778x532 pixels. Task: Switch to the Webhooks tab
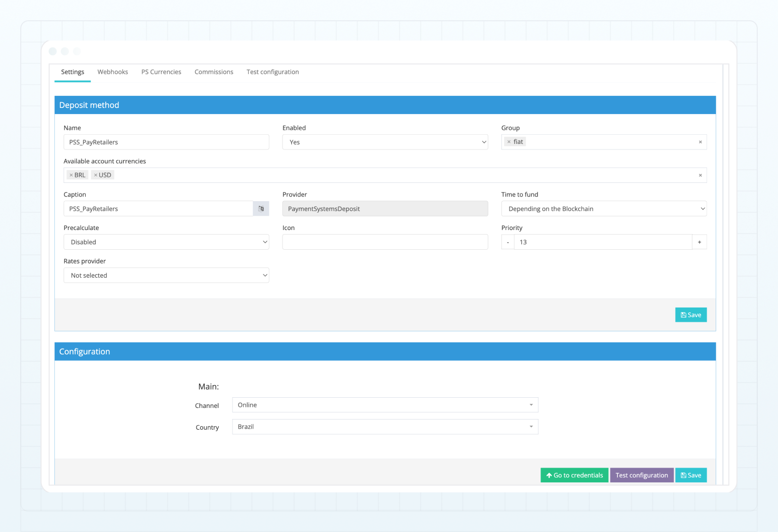click(112, 72)
